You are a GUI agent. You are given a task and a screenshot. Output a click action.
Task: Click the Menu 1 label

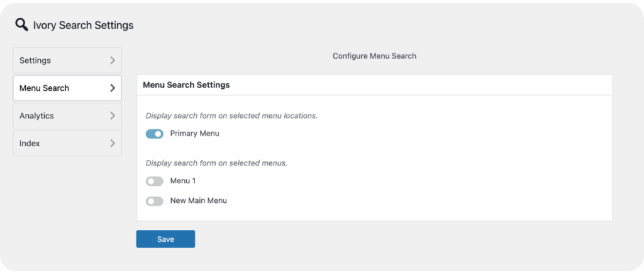tap(183, 181)
